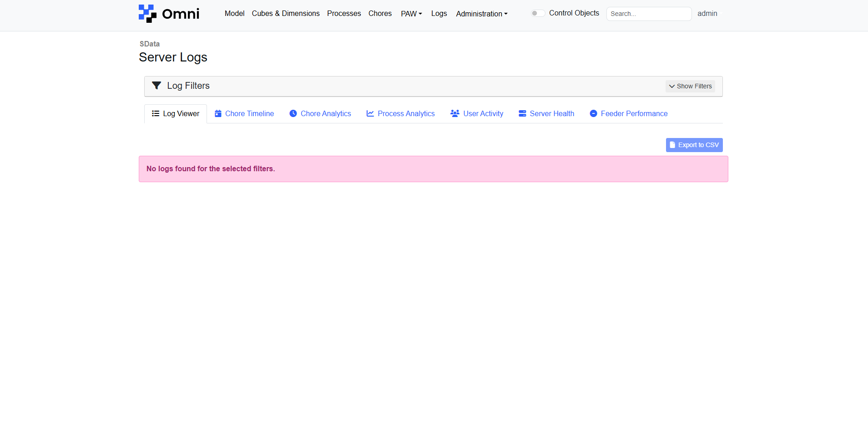Open the Processes page

pyautogui.click(x=344, y=14)
